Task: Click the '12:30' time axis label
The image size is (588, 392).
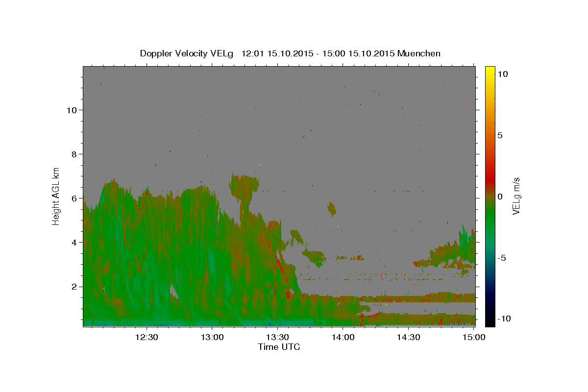Action: pos(147,337)
